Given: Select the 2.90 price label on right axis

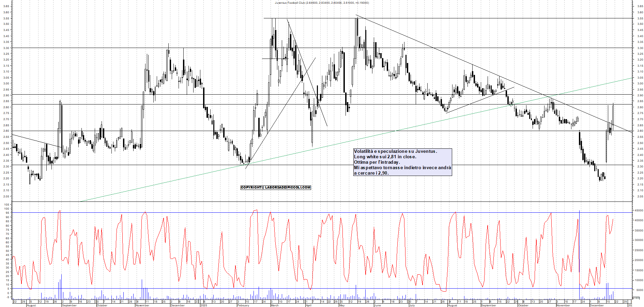Looking at the screenshot, I should click(x=640, y=95).
